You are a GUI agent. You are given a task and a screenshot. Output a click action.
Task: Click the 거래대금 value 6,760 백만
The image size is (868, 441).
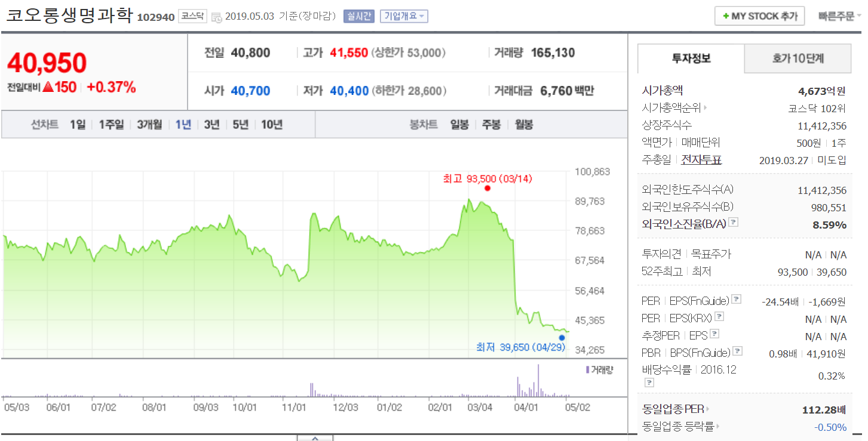pos(567,91)
